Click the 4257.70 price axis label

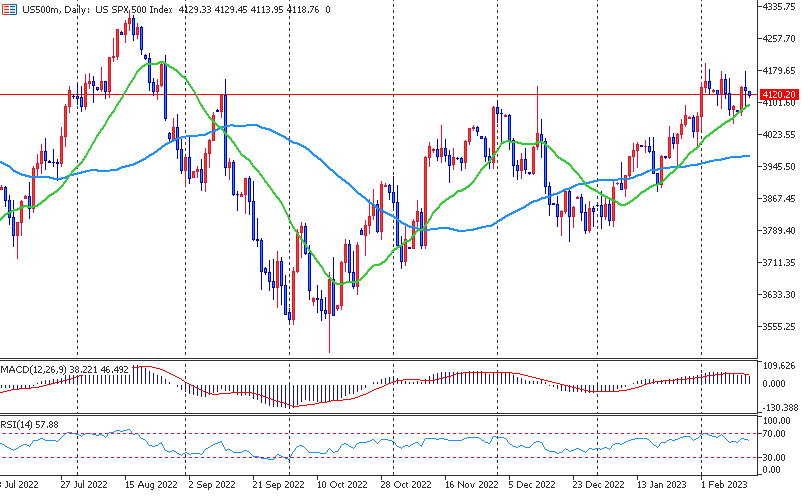780,39
